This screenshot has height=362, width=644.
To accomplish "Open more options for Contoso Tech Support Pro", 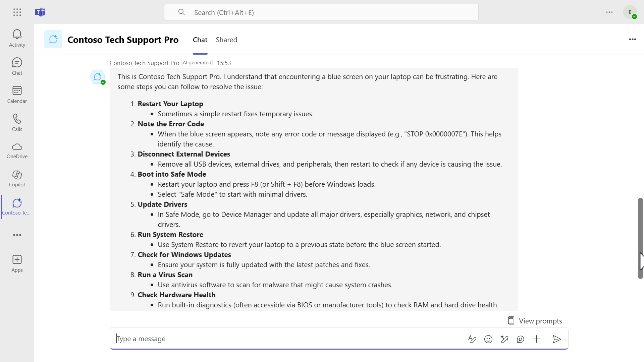I will [x=633, y=39].
